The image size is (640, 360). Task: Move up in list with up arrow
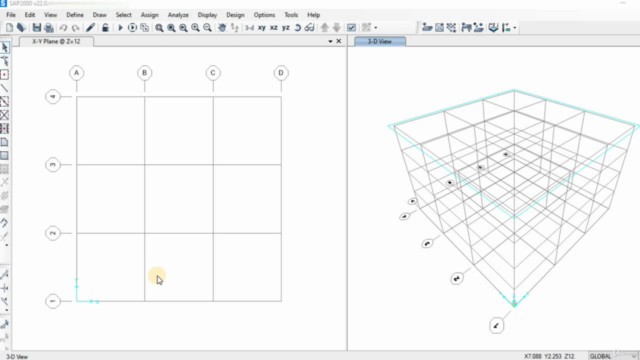pyautogui.click(x=324, y=28)
